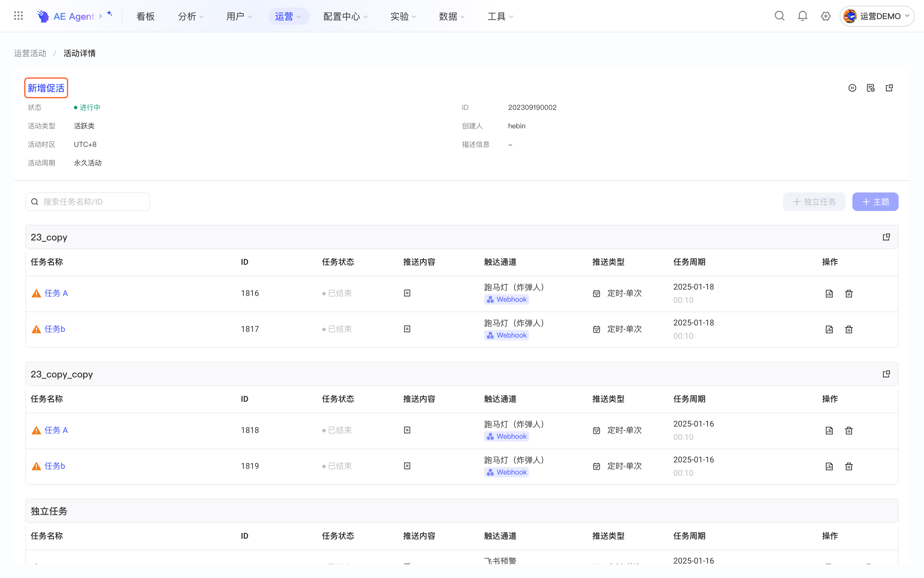Screen dimensions: 924x578
Task: Delete task 1816
Action: click(848, 294)
